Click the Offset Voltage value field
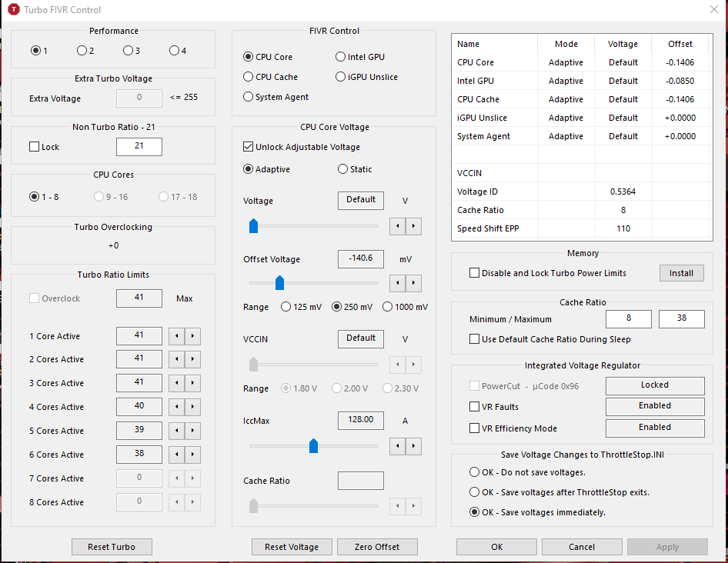This screenshot has height=563, width=728. 361,259
